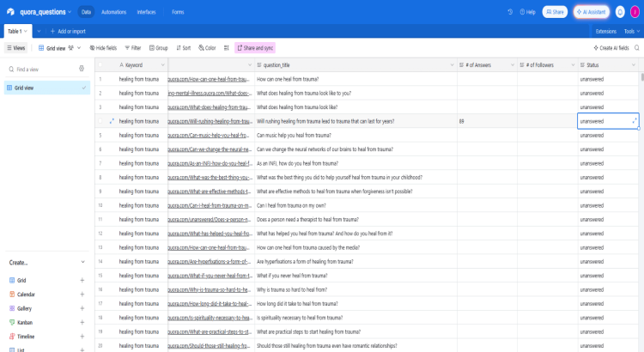This screenshot has width=644, height=352.
Task: Open the user account avatar
Action: (x=635, y=12)
